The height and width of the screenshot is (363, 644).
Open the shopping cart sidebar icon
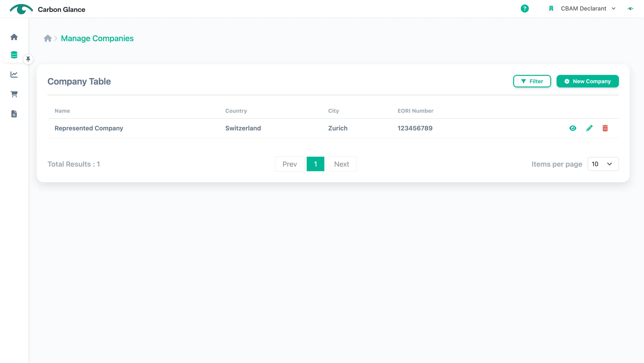pyautogui.click(x=14, y=94)
